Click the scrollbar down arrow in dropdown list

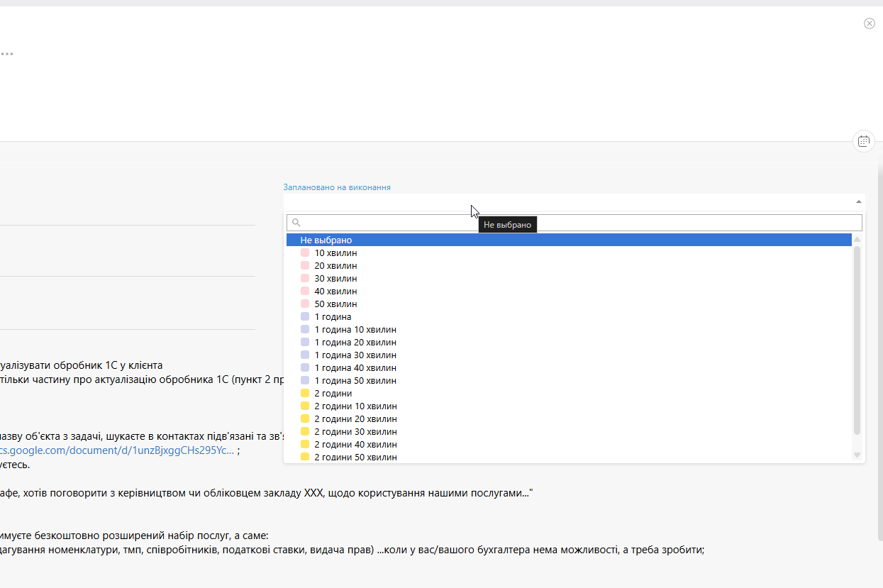pyautogui.click(x=857, y=455)
